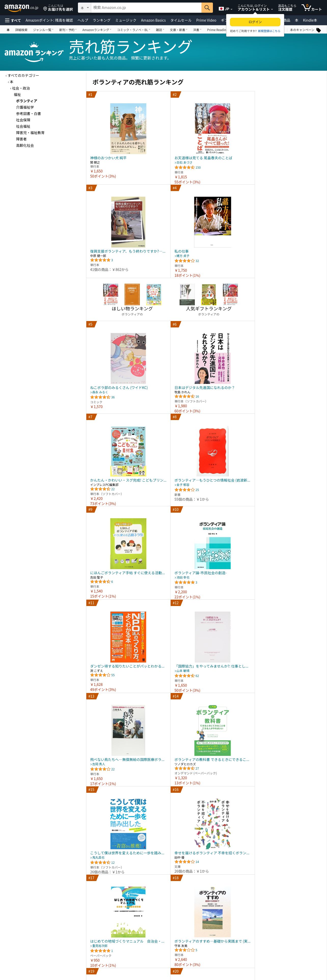This screenshot has height=980, width=327.
Task: Open star rating of 私の仕事
Action: coord(184,261)
